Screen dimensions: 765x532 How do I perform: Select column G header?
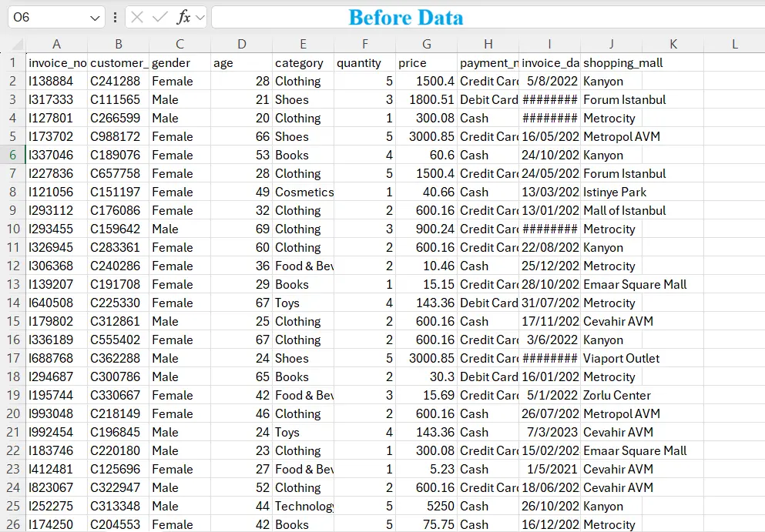[x=426, y=45]
